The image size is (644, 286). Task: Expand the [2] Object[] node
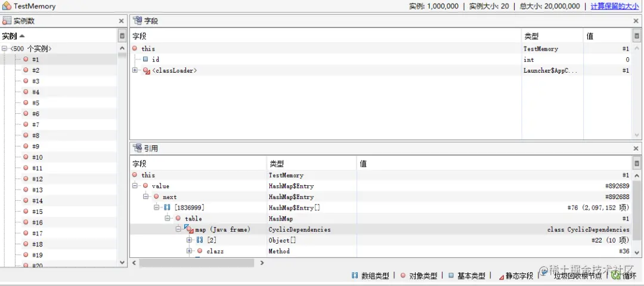tap(190, 240)
